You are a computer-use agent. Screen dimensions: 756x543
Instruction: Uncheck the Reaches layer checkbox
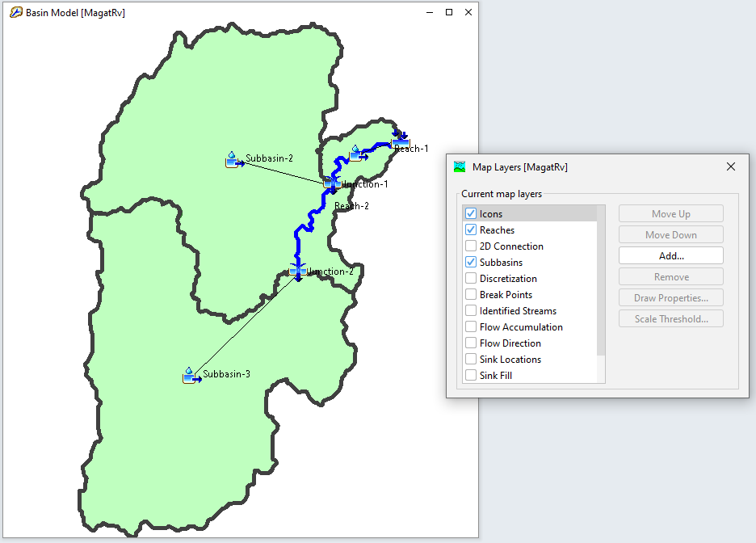[x=471, y=230]
